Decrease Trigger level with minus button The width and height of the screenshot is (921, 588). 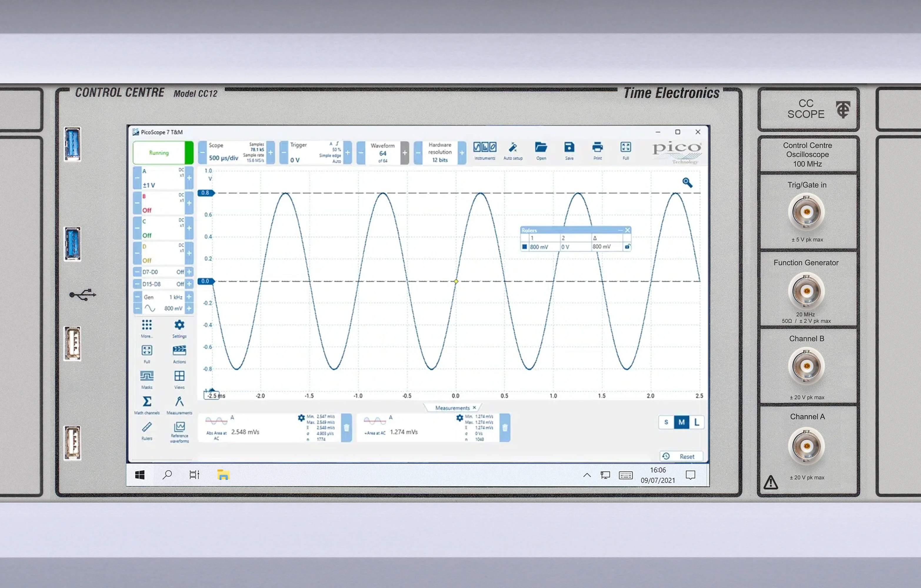click(284, 153)
